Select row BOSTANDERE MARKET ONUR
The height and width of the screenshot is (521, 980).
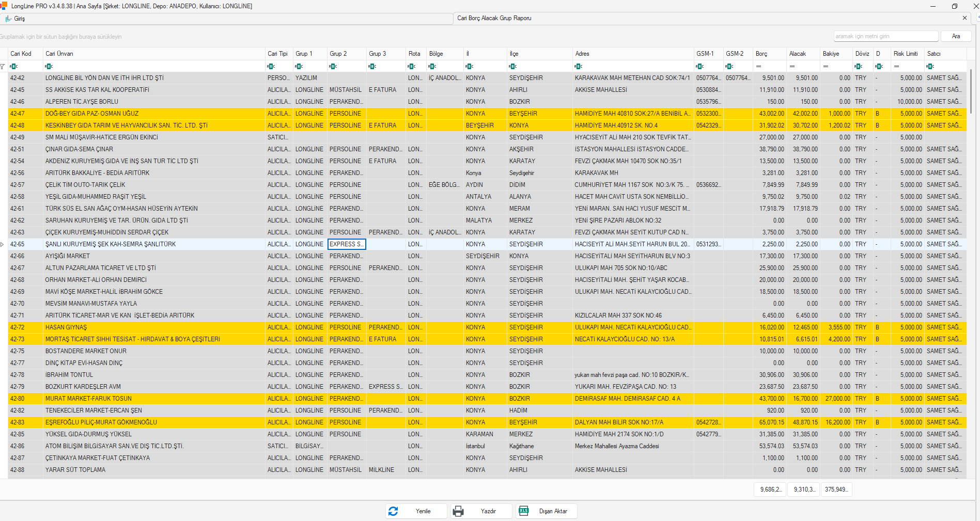(487, 351)
